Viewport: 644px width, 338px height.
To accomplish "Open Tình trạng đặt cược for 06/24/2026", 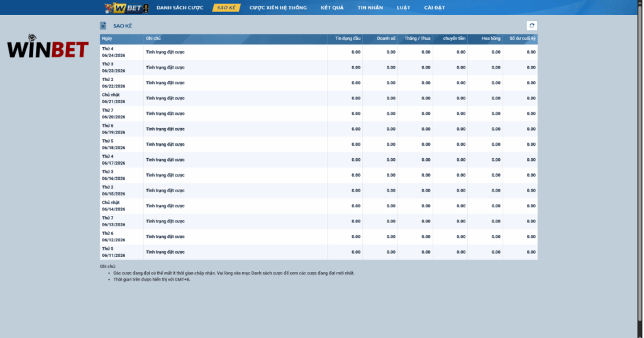I will point(165,52).
